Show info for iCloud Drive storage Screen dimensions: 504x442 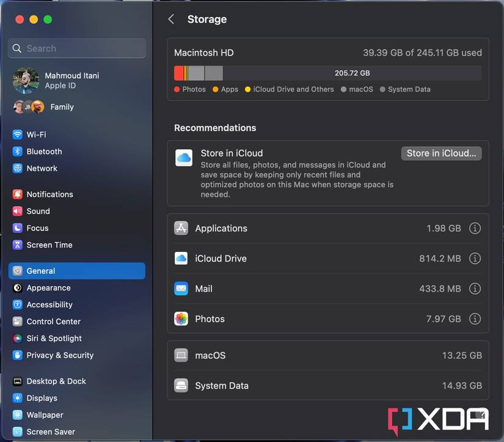click(x=475, y=259)
